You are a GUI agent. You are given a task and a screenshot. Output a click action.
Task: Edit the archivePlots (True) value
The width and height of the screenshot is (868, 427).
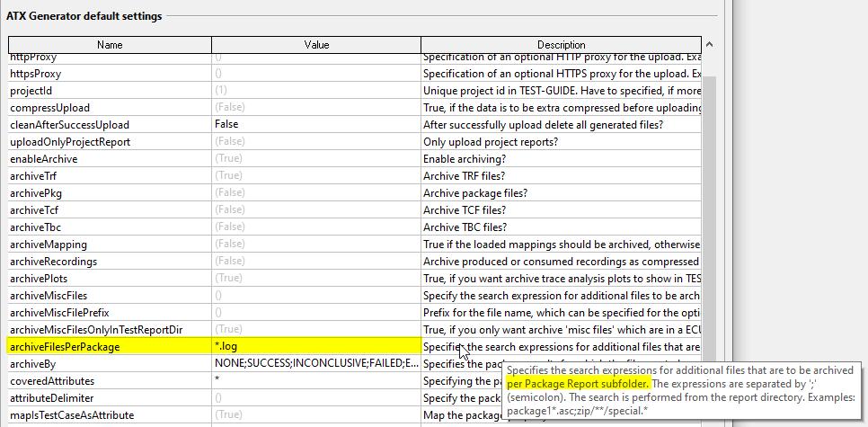[x=316, y=279]
